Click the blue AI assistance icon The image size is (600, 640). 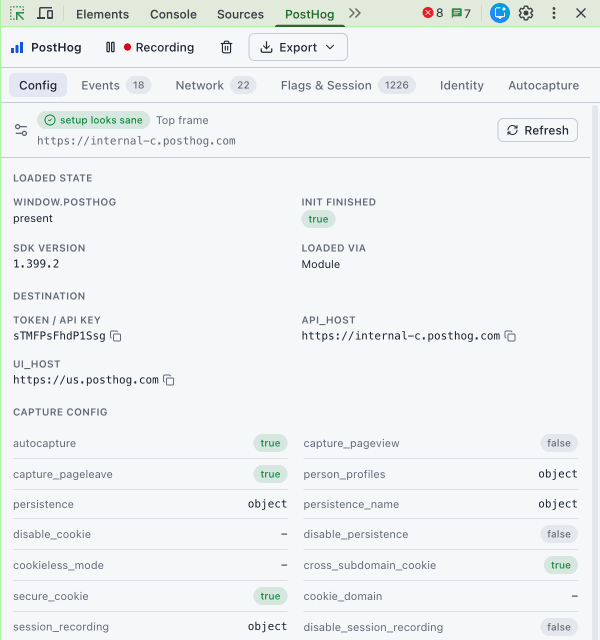[x=500, y=13]
